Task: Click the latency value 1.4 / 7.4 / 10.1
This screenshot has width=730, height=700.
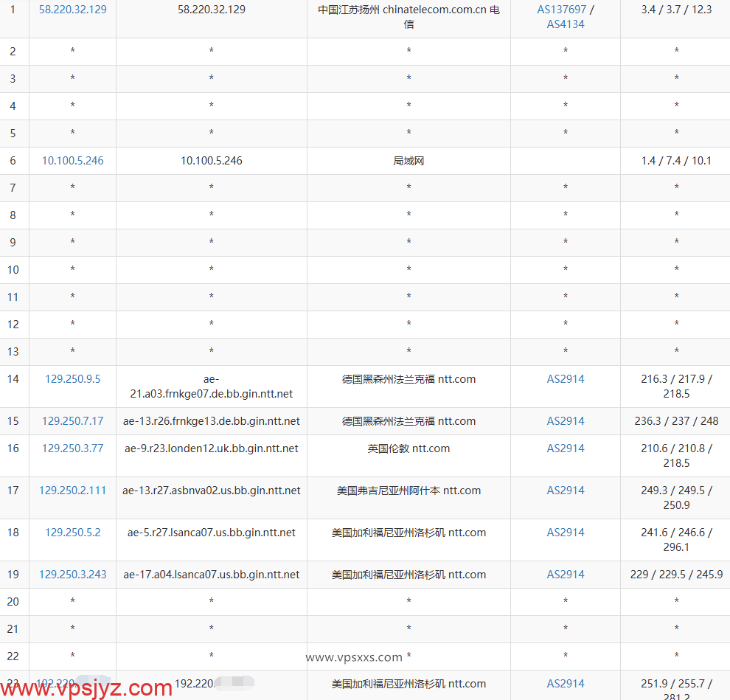Action: click(x=676, y=161)
